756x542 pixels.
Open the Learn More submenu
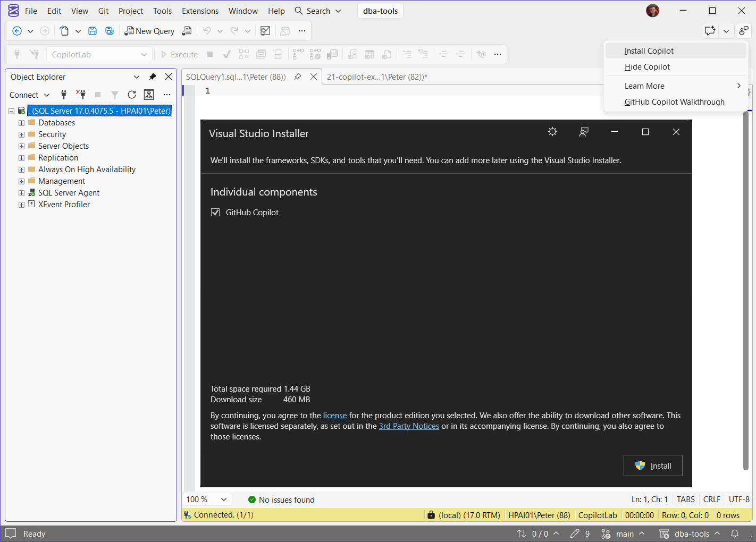(x=676, y=86)
